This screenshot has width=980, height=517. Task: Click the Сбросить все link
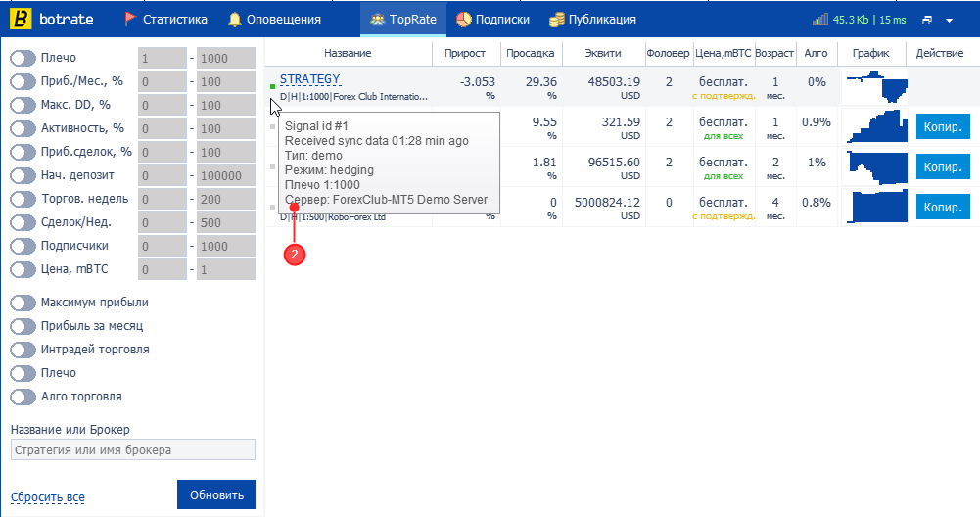click(x=48, y=497)
